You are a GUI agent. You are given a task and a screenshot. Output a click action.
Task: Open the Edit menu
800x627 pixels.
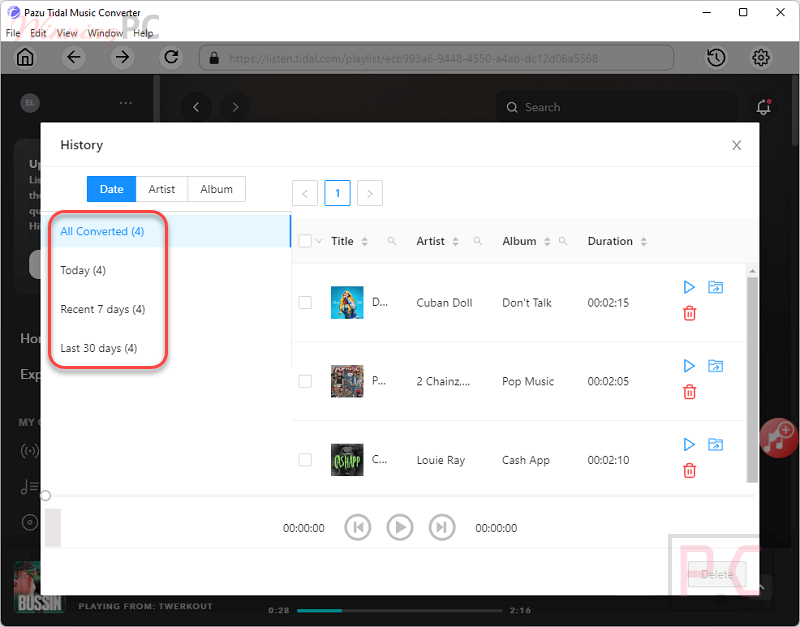coord(38,33)
